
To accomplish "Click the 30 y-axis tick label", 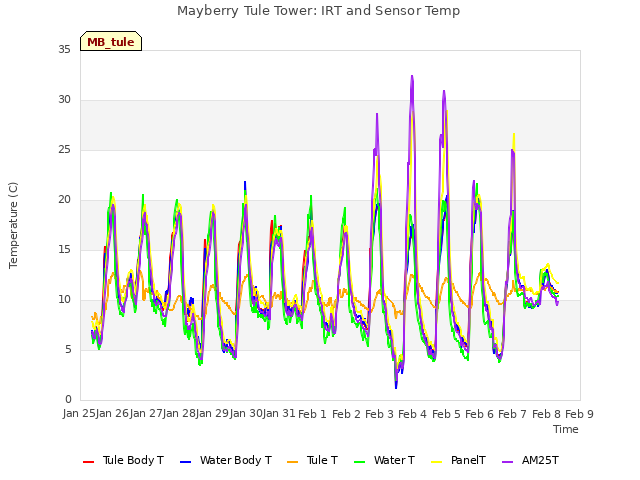I will tap(64, 100).
